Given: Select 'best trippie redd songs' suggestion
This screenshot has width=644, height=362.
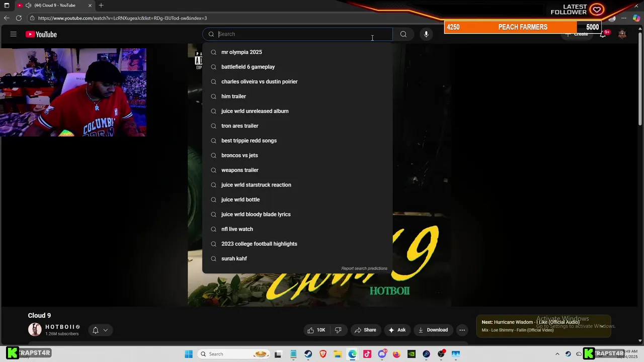Looking at the screenshot, I should pos(297,141).
